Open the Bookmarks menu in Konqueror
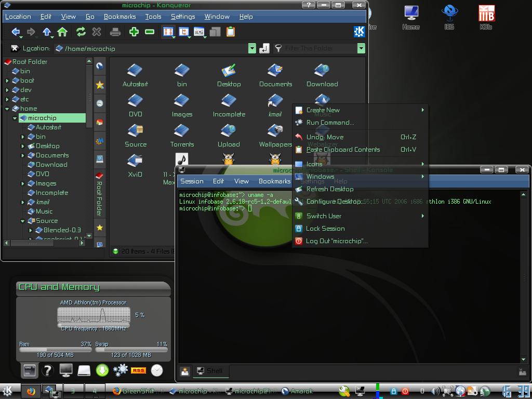 coord(120,17)
